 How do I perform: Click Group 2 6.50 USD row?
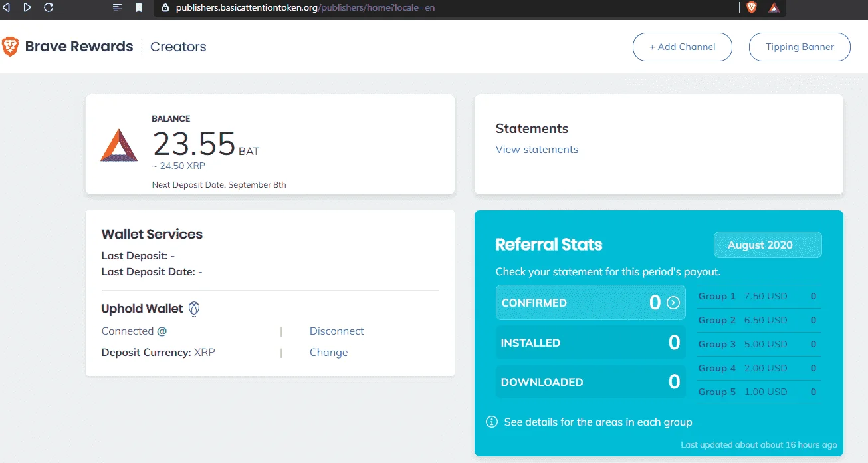[x=759, y=320]
